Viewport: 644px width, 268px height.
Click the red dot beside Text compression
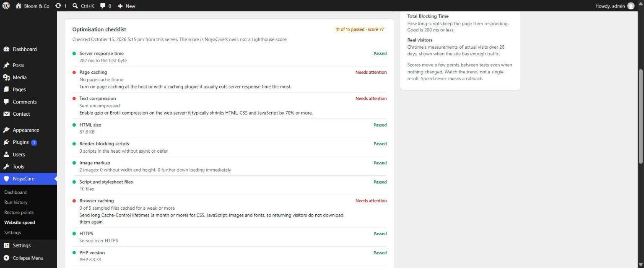[x=74, y=99]
